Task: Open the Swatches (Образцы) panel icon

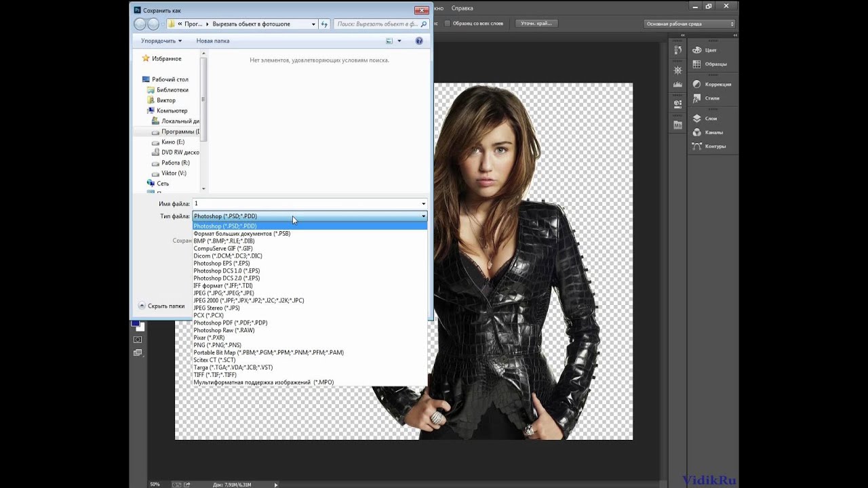Action: [x=696, y=64]
